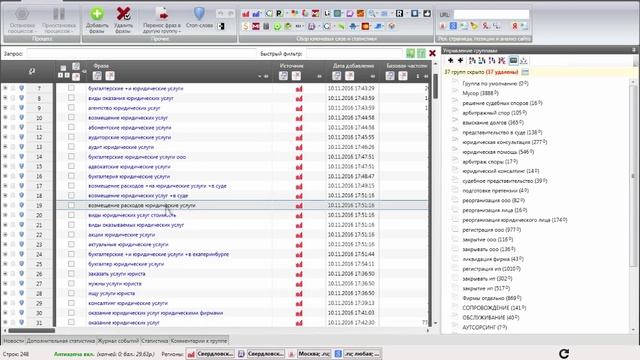This screenshot has height=360, width=640.
Task: Click filter icon under Фраза column header
Action: click(x=97, y=76)
